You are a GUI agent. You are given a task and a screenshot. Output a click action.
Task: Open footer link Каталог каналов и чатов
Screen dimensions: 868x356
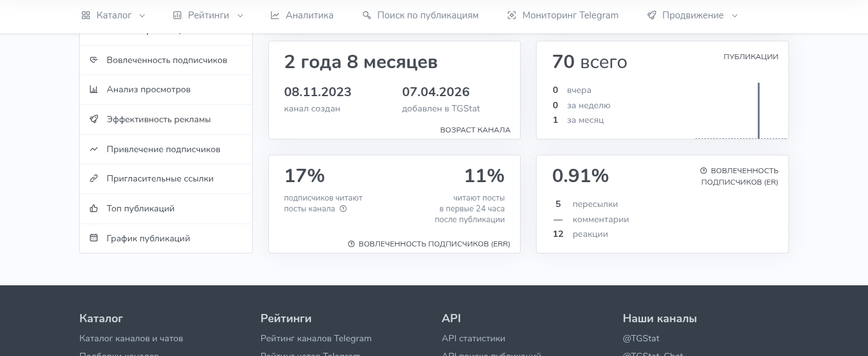click(x=131, y=338)
